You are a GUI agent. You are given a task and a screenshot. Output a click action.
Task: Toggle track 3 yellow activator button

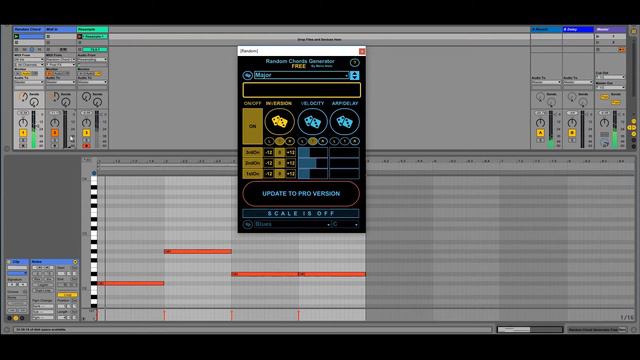point(86,133)
